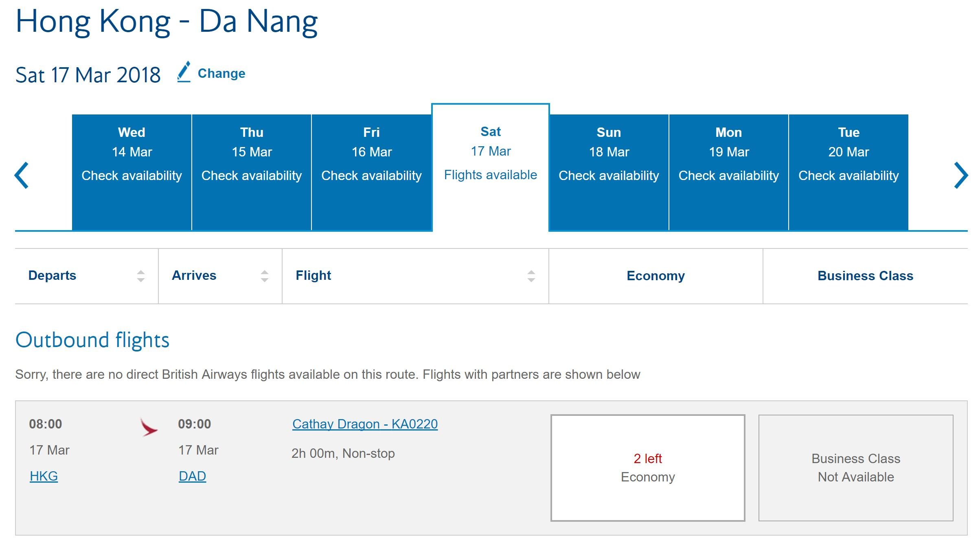Go to previous week using left arrow
Viewport: 980px width, 547px height.
pos(22,175)
